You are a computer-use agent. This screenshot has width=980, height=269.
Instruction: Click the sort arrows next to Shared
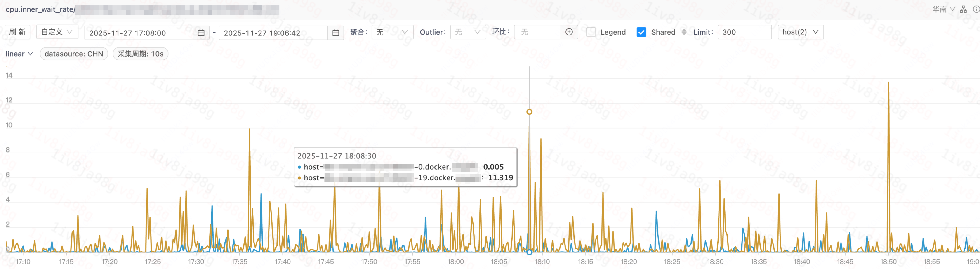(684, 32)
